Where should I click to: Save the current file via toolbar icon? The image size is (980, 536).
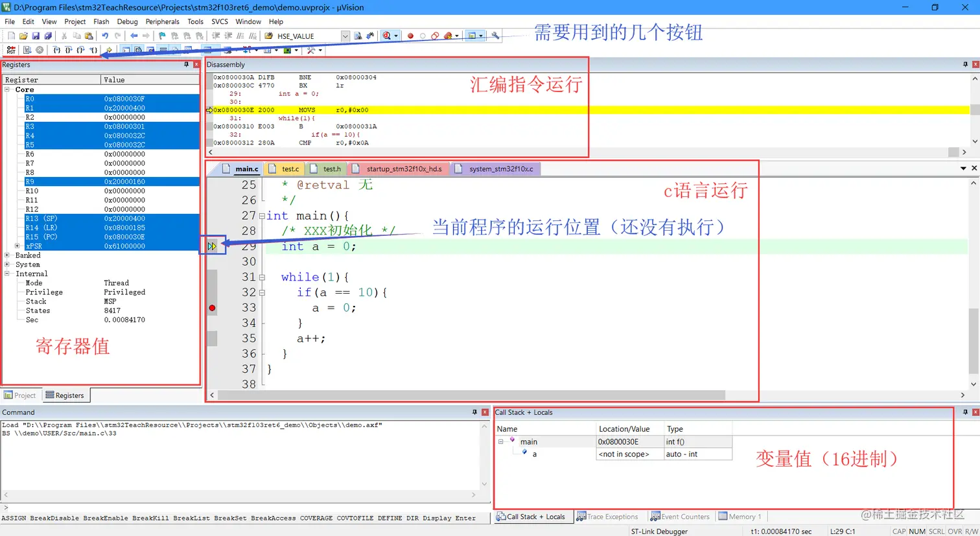[36, 36]
